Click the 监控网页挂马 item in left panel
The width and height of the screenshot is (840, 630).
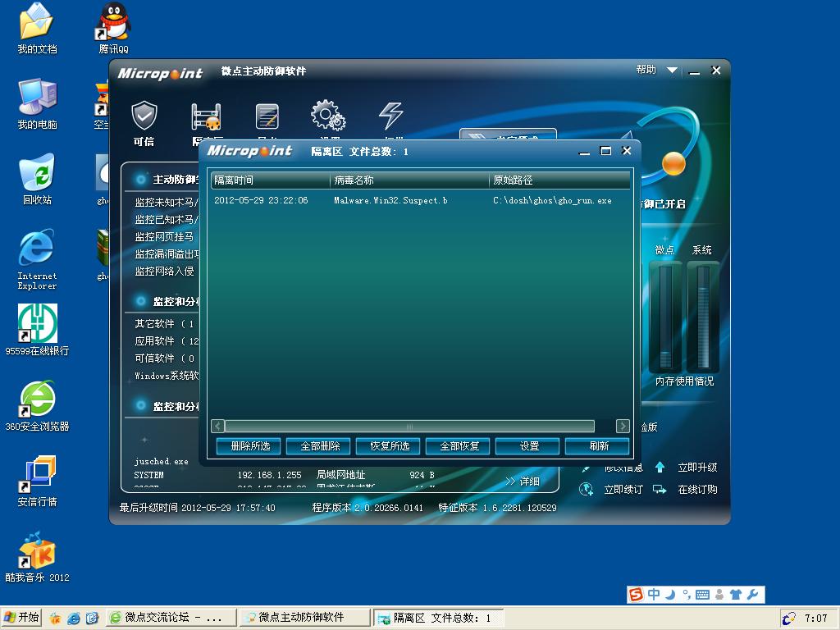(x=164, y=237)
